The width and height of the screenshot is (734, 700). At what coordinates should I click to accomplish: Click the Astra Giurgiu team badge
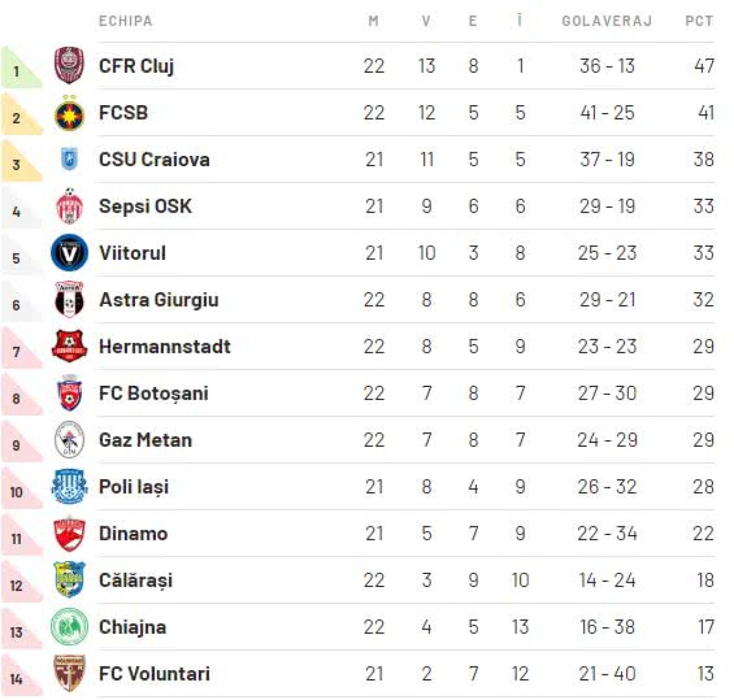coord(69,300)
